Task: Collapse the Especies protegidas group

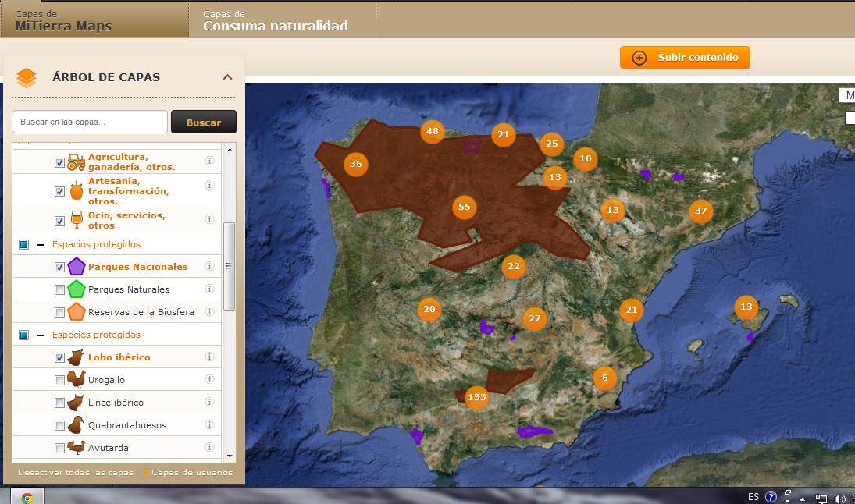Action: click(41, 334)
